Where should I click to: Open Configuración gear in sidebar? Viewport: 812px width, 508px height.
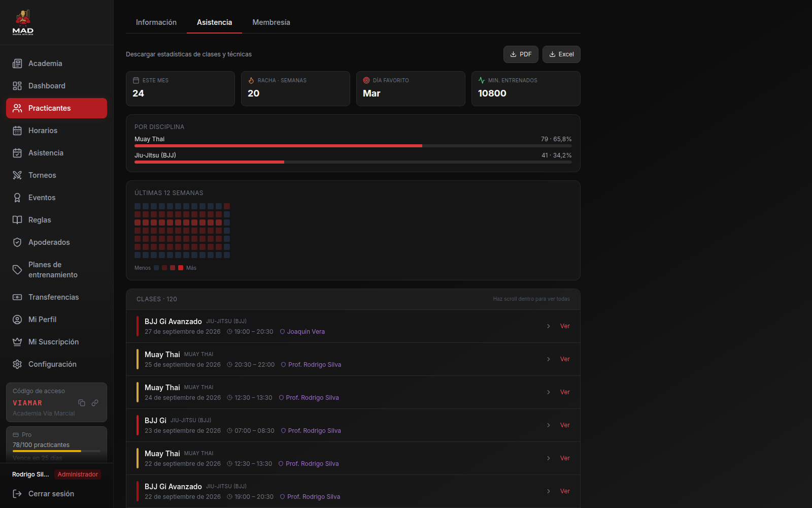(17, 364)
